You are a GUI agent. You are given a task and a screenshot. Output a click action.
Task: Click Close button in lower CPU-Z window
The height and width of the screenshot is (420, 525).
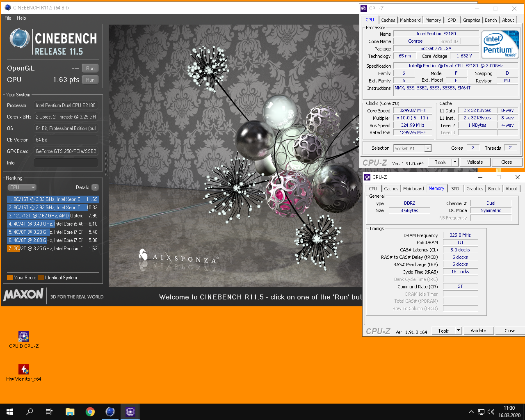(510, 331)
